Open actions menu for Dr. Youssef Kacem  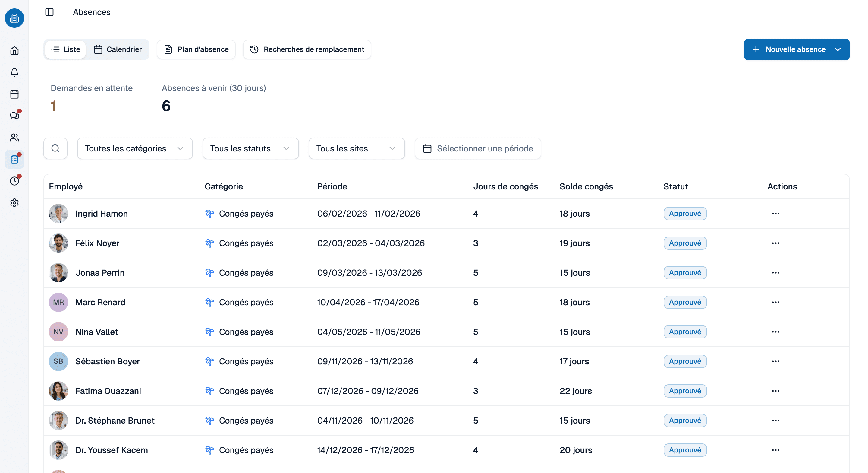(776, 450)
